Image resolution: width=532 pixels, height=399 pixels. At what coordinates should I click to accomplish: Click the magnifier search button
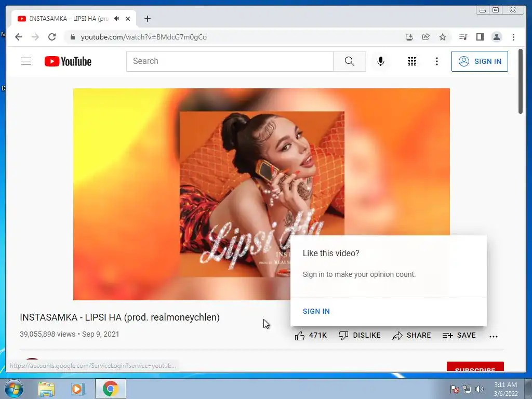tap(350, 61)
